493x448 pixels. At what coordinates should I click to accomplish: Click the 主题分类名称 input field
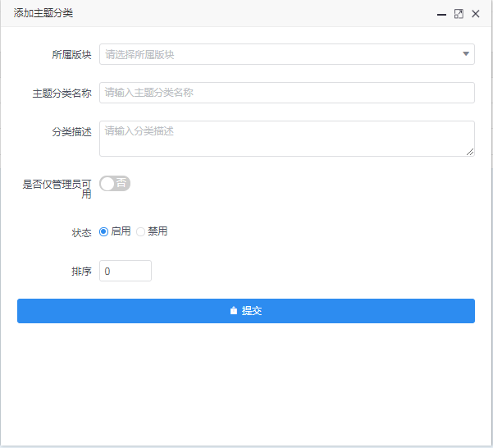click(287, 93)
